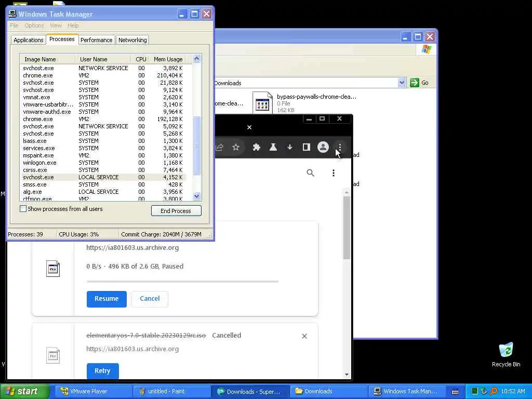The image size is (532, 399).
Task: Follow the archive.org link under paused download
Action: [132, 247]
